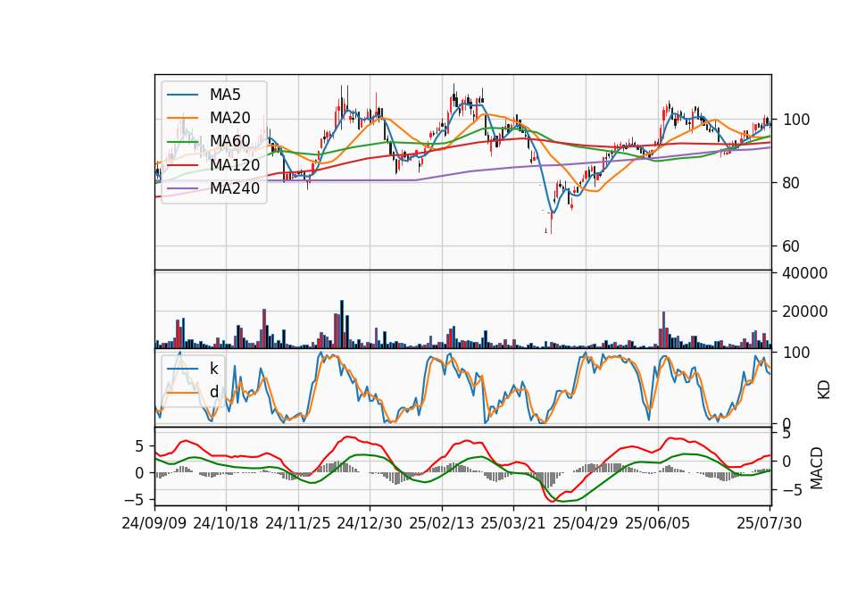Click the purple MA240 legend line swatch
The height and width of the screenshot is (616, 857).
pyautogui.click(x=182, y=188)
